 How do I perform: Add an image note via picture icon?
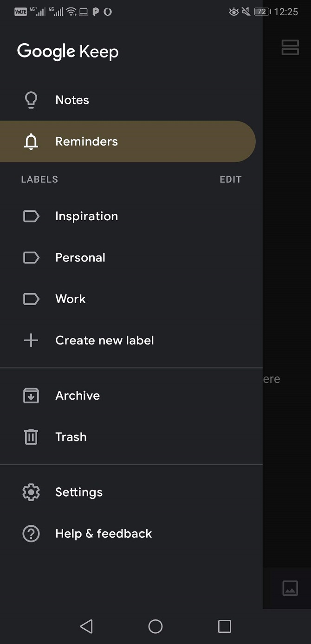click(290, 588)
